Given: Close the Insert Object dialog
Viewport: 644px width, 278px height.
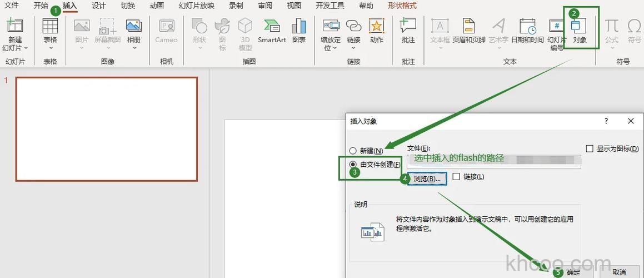Looking at the screenshot, I should 631,121.
